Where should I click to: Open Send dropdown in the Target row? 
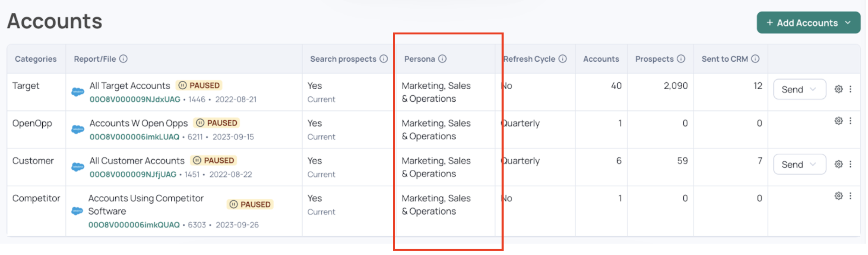(x=799, y=89)
